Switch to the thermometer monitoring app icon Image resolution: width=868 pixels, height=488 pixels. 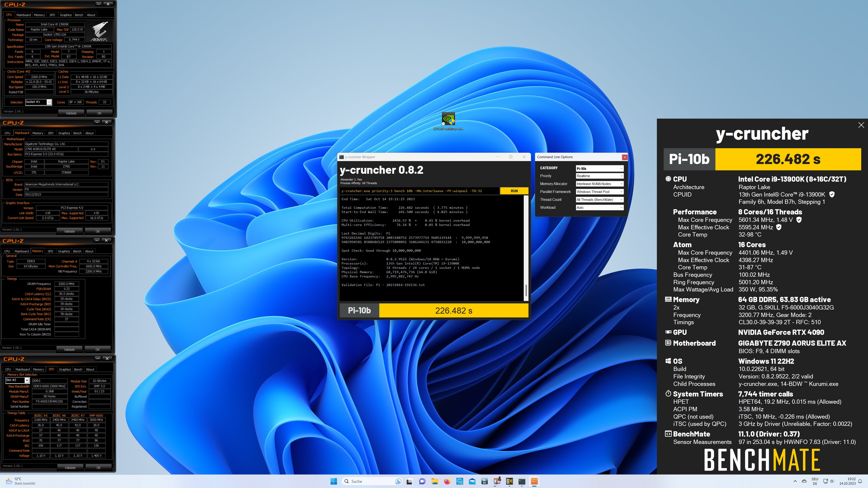point(497,481)
